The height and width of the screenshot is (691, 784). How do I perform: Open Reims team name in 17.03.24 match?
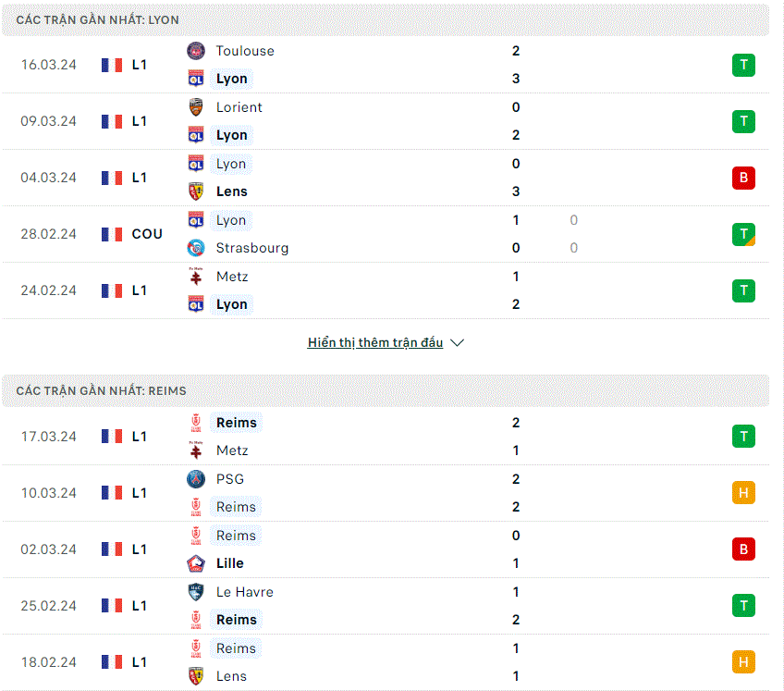click(236, 423)
